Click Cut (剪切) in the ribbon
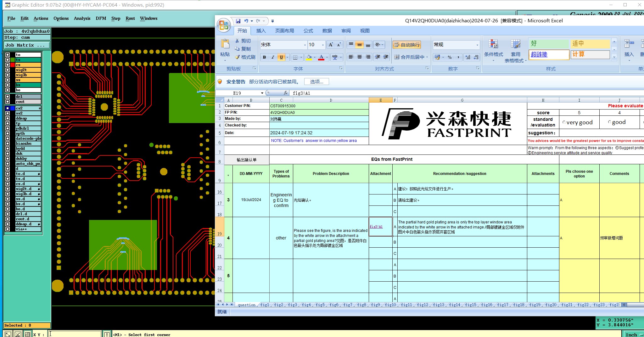 (243, 41)
